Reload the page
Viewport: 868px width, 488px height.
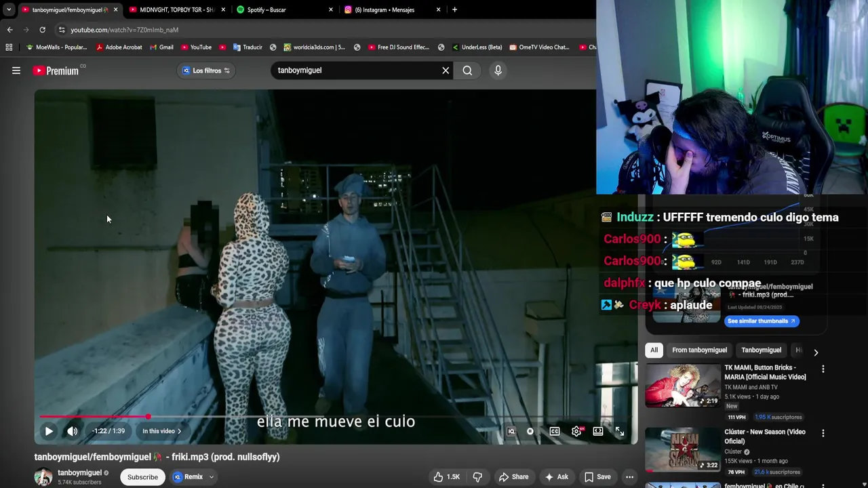[42, 30]
